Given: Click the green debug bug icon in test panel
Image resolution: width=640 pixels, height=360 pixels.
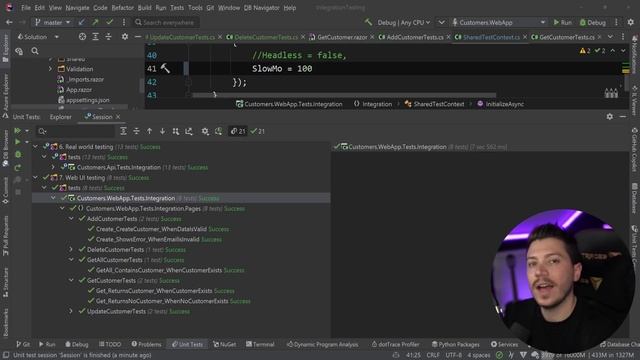Looking at the screenshot, I should tap(18, 155).
